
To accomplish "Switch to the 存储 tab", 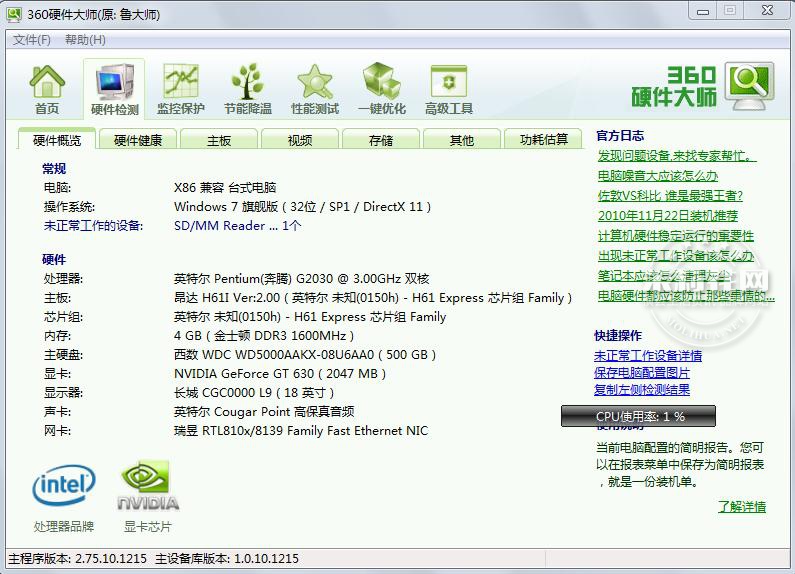I will click(381, 139).
